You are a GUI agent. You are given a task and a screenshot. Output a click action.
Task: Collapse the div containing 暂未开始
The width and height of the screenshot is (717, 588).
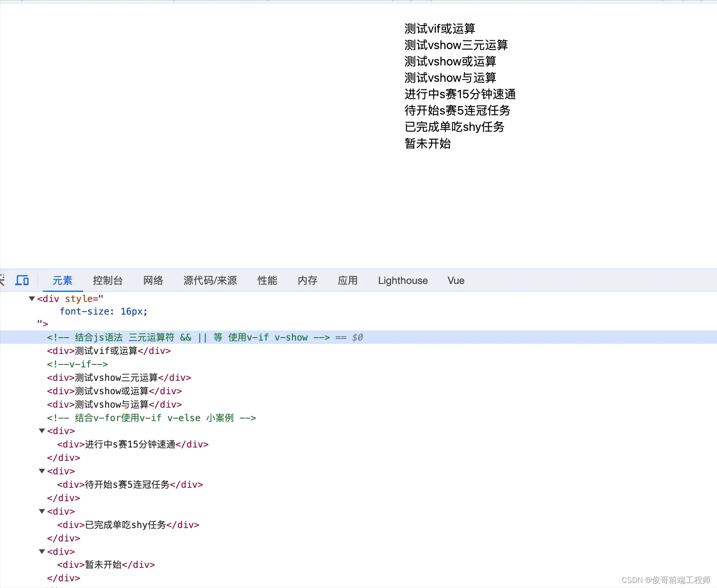tap(42, 552)
